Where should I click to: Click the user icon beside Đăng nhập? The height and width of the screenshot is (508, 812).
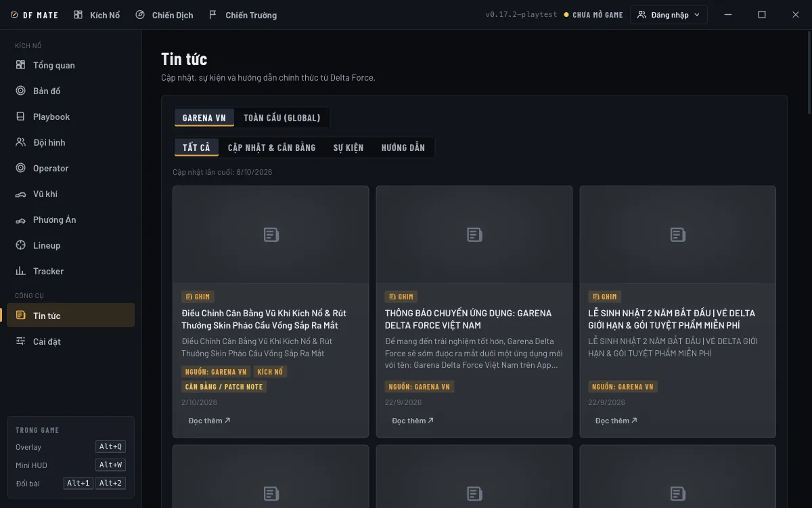[x=642, y=15]
